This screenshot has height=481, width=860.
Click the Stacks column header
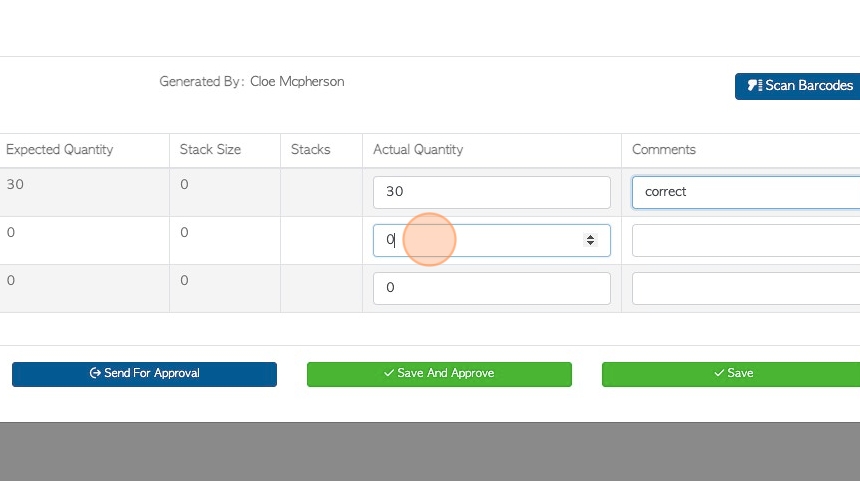pyautogui.click(x=310, y=150)
